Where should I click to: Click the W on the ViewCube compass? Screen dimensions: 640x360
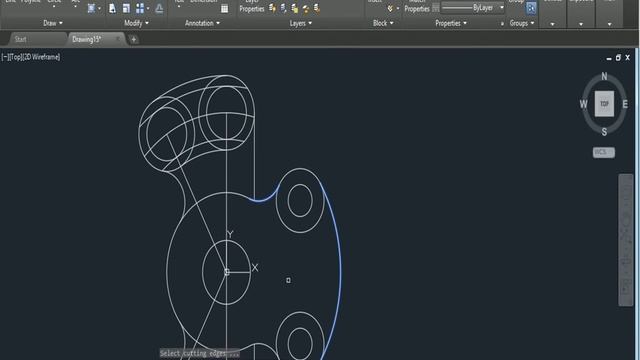(x=584, y=104)
